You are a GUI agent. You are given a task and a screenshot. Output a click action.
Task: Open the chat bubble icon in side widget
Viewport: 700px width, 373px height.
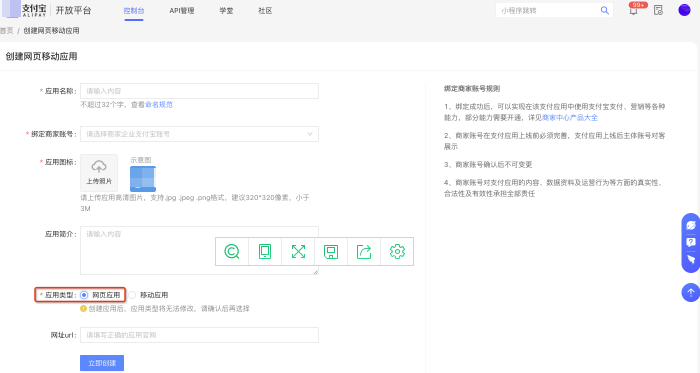pyautogui.click(x=691, y=225)
